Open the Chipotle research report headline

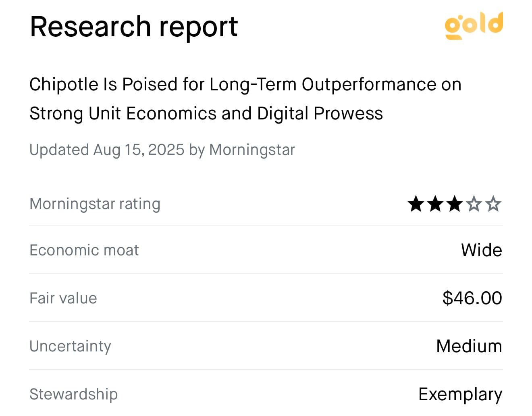point(245,99)
